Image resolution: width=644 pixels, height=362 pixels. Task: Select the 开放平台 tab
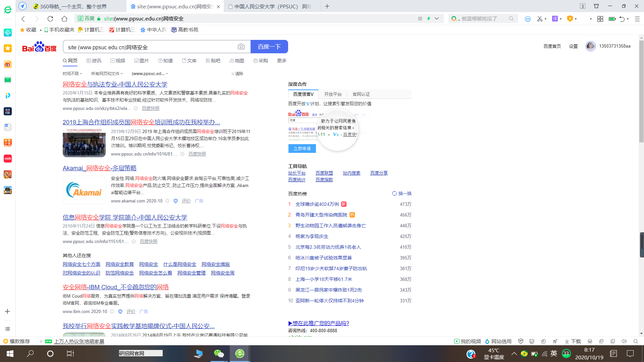click(x=332, y=94)
